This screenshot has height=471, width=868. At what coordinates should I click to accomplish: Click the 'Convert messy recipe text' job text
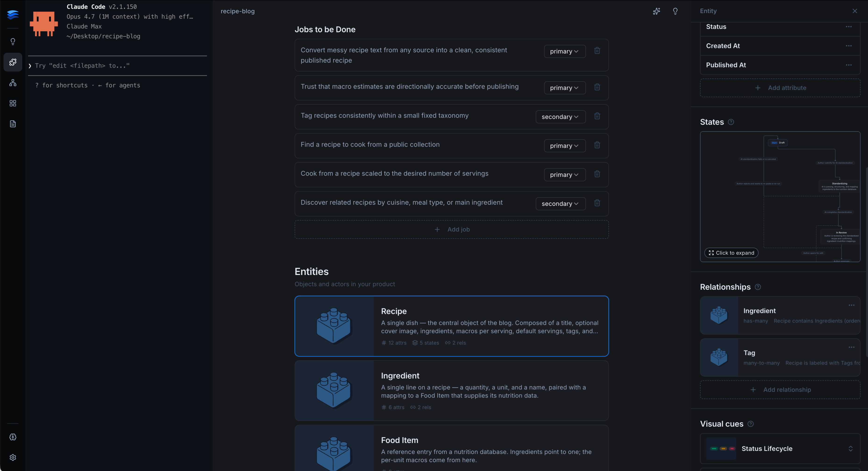pos(404,55)
